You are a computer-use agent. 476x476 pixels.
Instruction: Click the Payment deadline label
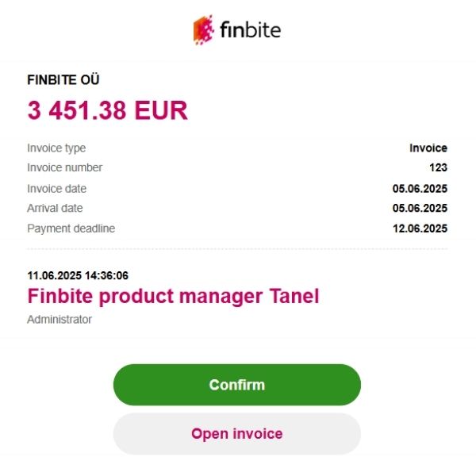coord(71,229)
